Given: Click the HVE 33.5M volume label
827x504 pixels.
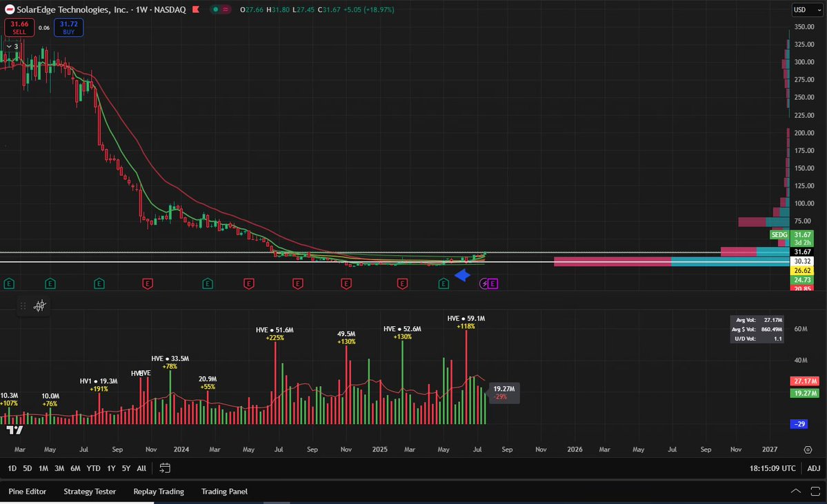Looking at the screenshot, I should [170, 359].
